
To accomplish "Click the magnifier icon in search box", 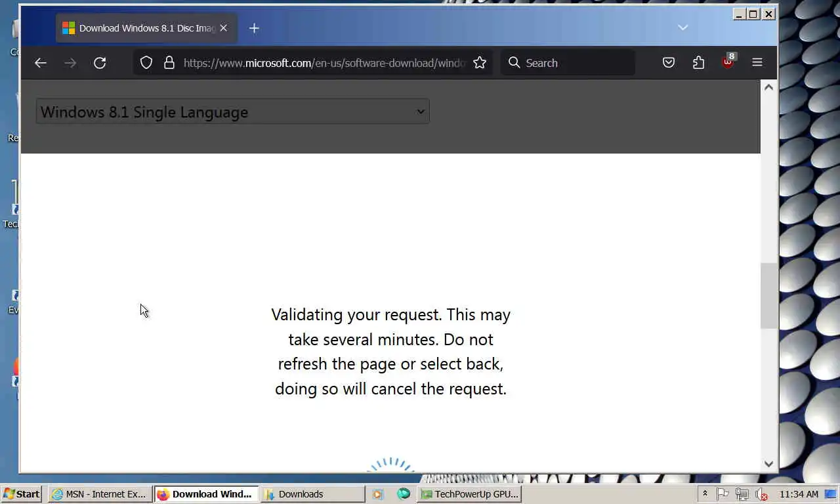I will tap(514, 62).
